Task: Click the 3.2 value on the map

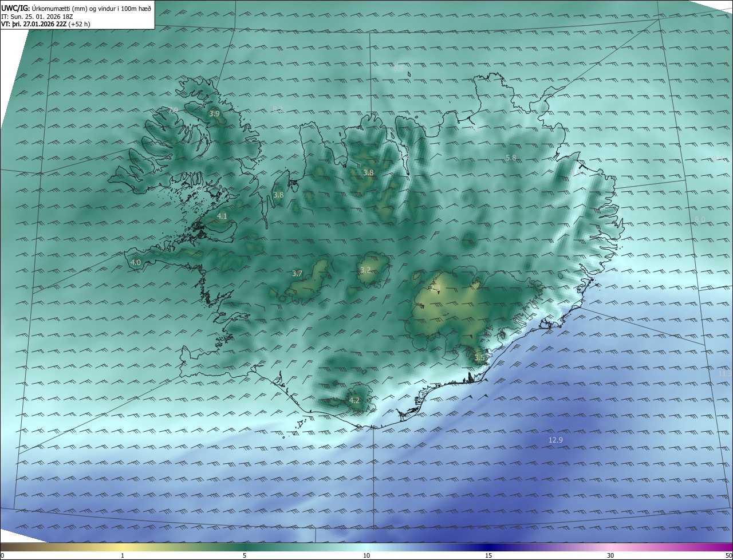Action: [365, 270]
